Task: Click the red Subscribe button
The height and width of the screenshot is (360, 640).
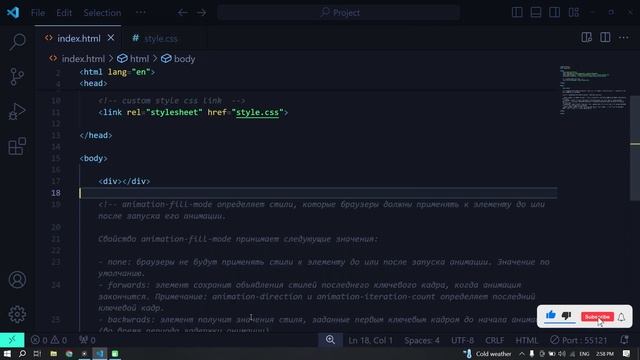Action: tap(597, 317)
